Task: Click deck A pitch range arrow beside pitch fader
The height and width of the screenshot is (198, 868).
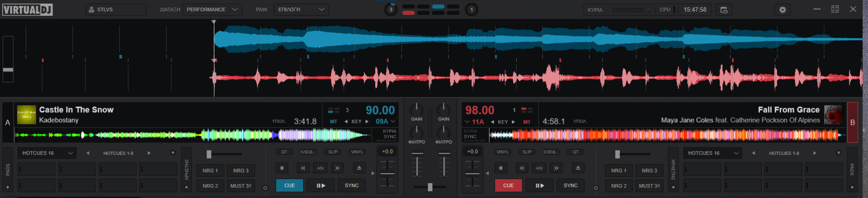Action: (x=373, y=173)
